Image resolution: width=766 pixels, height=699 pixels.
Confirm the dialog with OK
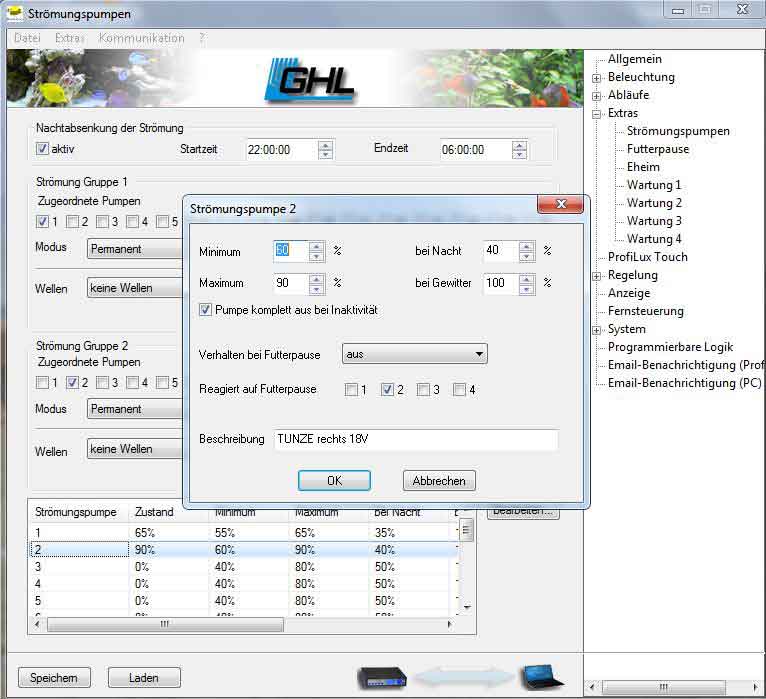tap(334, 481)
